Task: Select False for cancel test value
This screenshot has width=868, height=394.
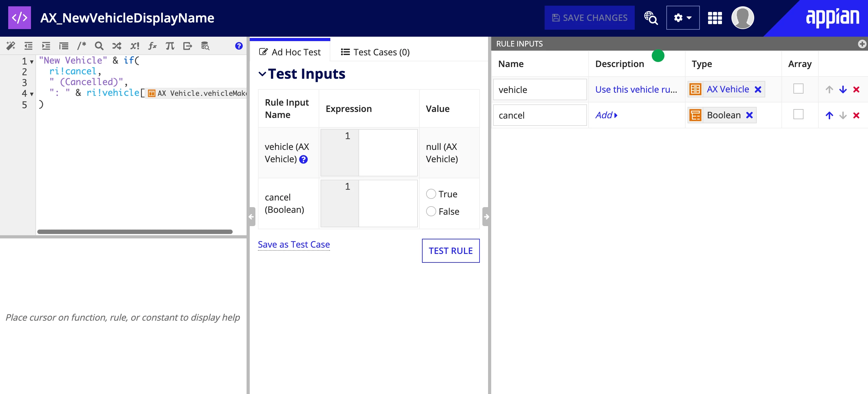Action: pyautogui.click(x=431, y=211)
